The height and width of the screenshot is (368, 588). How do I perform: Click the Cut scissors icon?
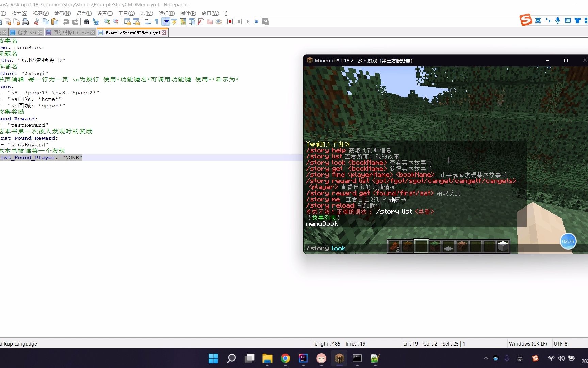click(x=37, y=22)
